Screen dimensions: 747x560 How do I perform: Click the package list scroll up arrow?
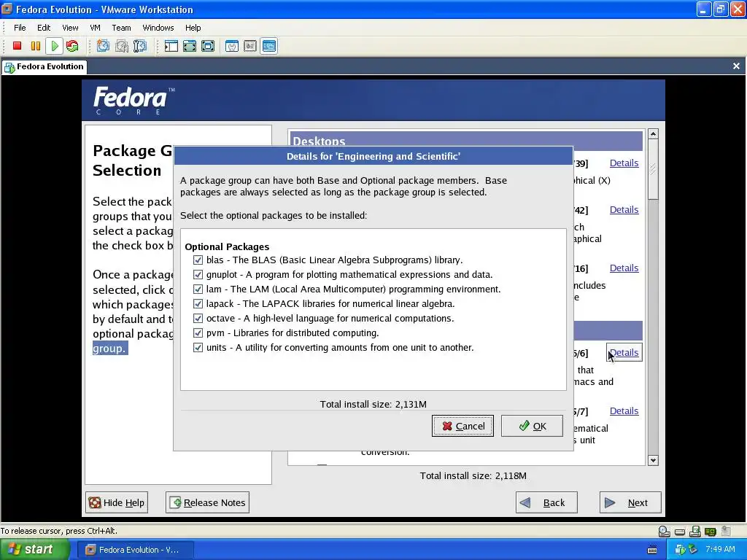[653, 134]
